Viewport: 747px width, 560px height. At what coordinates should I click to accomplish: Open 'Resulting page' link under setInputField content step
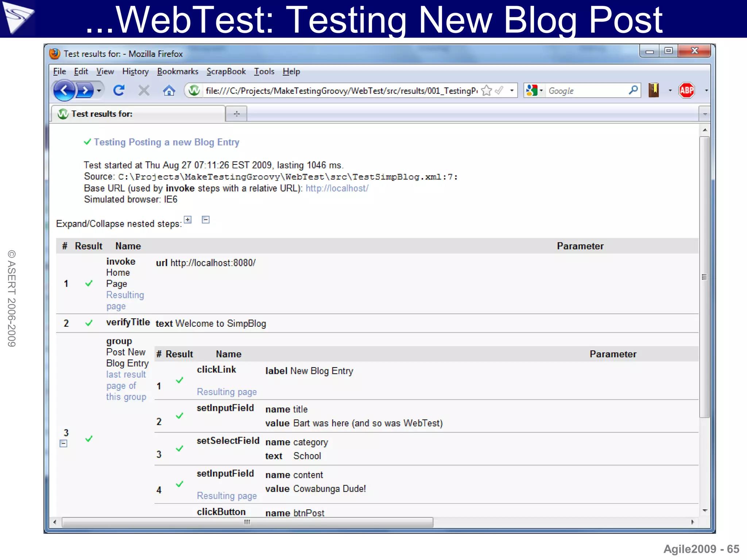(227, 496)
